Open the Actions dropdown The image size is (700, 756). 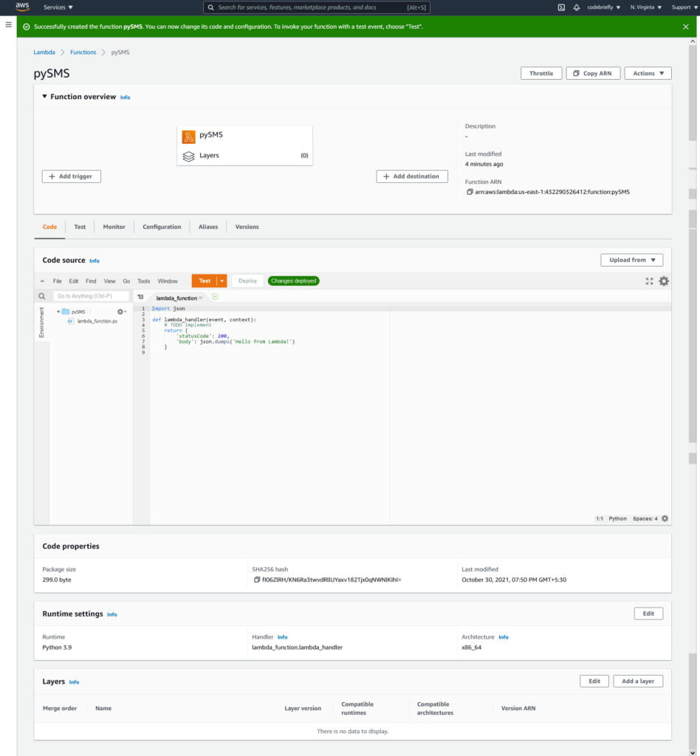[647, 73]
